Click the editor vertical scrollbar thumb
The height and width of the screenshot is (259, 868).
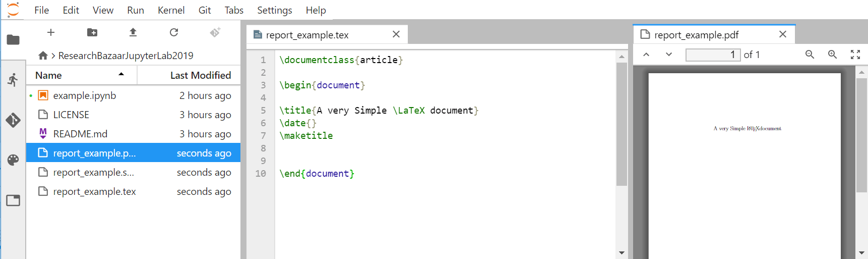click(x=622, y=124)
